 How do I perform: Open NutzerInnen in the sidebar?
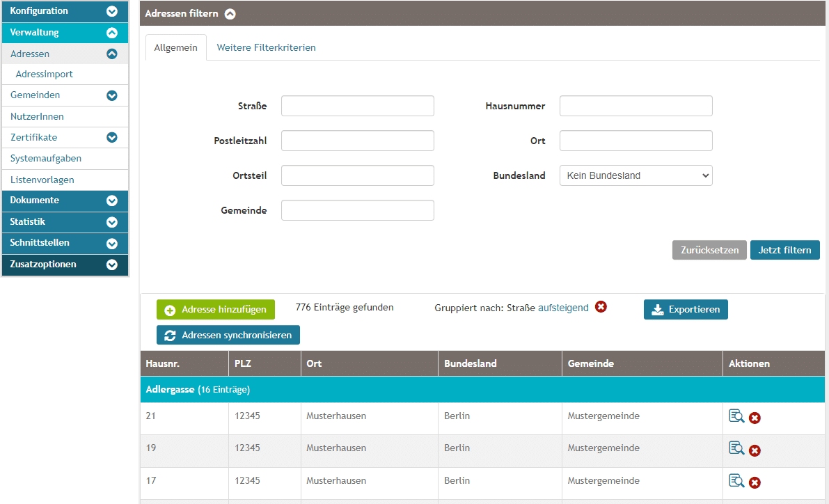coord(37,116)
